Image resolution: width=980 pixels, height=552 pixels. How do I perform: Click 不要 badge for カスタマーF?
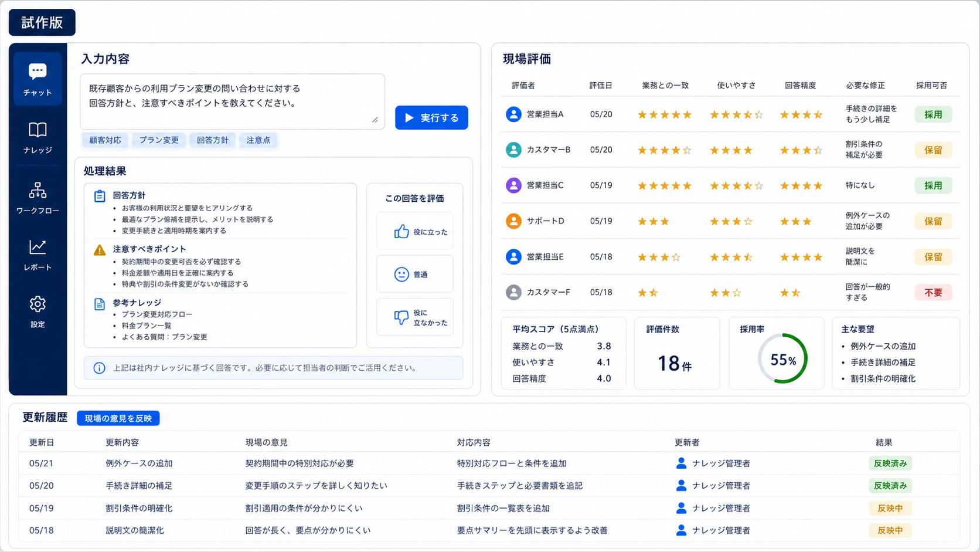point(933,292)
